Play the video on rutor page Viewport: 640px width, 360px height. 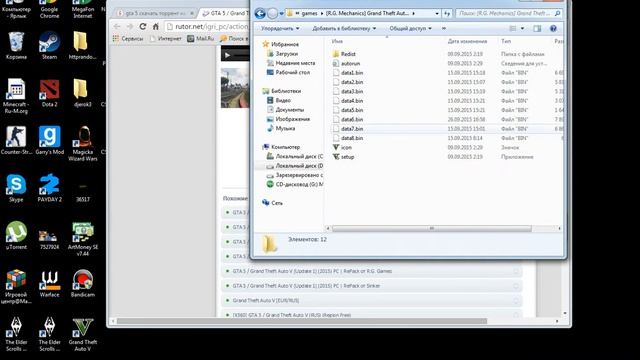tap(228, 55)
